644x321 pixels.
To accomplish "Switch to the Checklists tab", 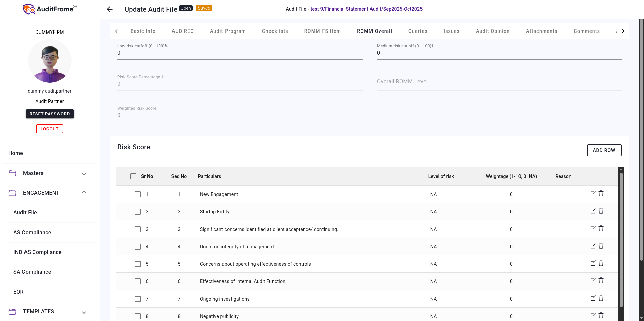I will tap(275, 31).
